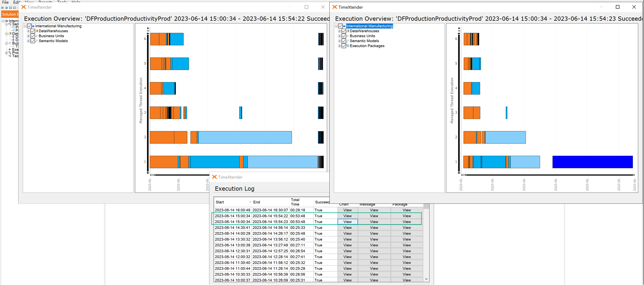View chart for execution started 13:00:38
The image size is (644, 285).
coord(348,245)
